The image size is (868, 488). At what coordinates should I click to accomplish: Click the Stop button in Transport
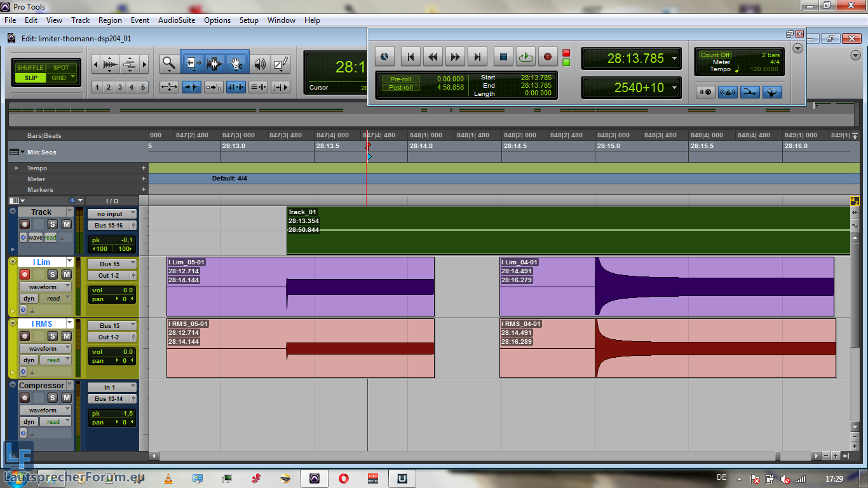tap(503, 57)
